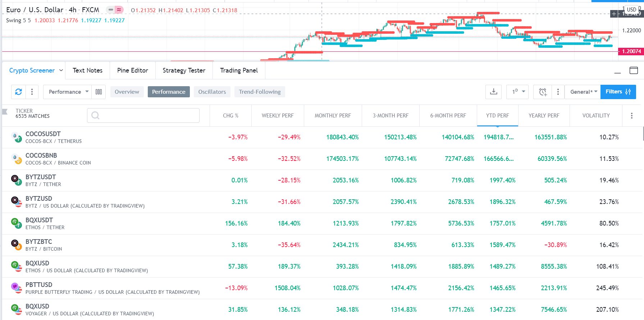Sort by 6-Month Perf column
Viewport: 644px width, 320px height.
448,116
